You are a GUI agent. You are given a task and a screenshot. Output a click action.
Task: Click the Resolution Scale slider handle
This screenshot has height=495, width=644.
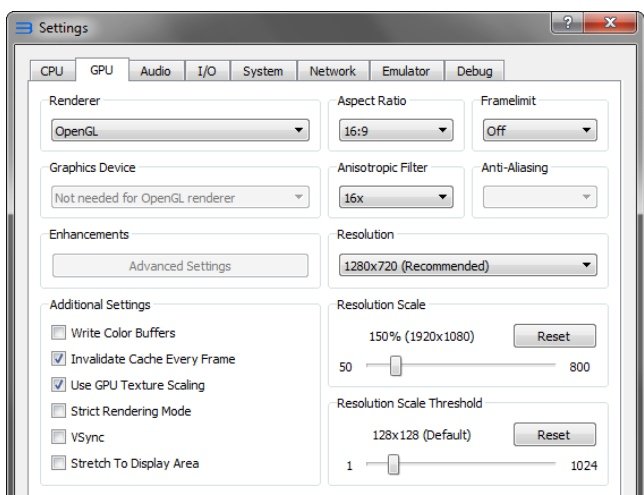tap(395, 367)
